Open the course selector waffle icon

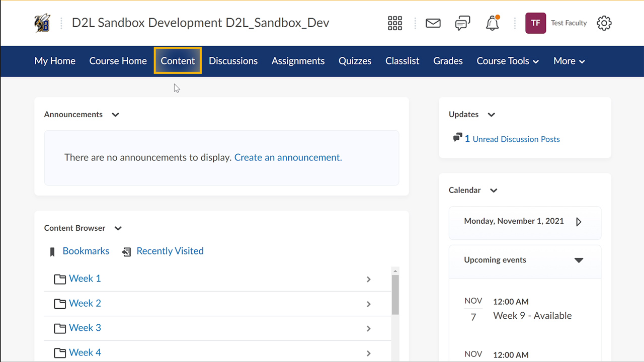coord(395,23)
